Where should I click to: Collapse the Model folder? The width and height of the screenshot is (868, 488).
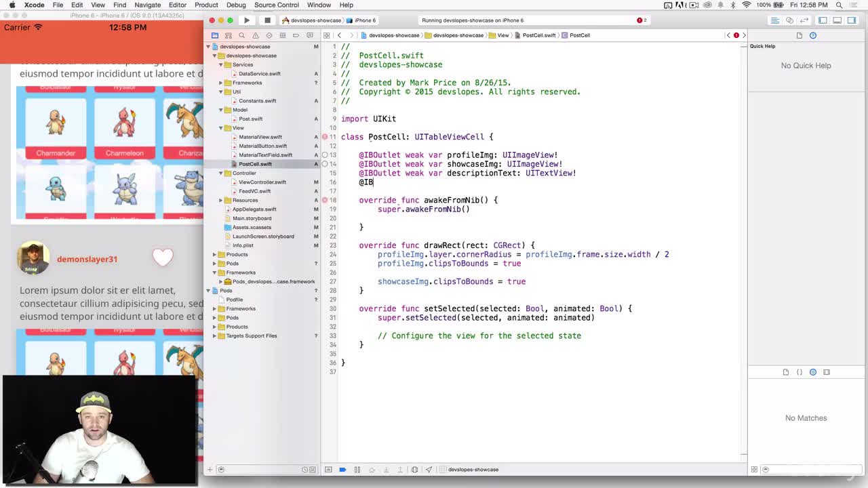coord(221,110)
